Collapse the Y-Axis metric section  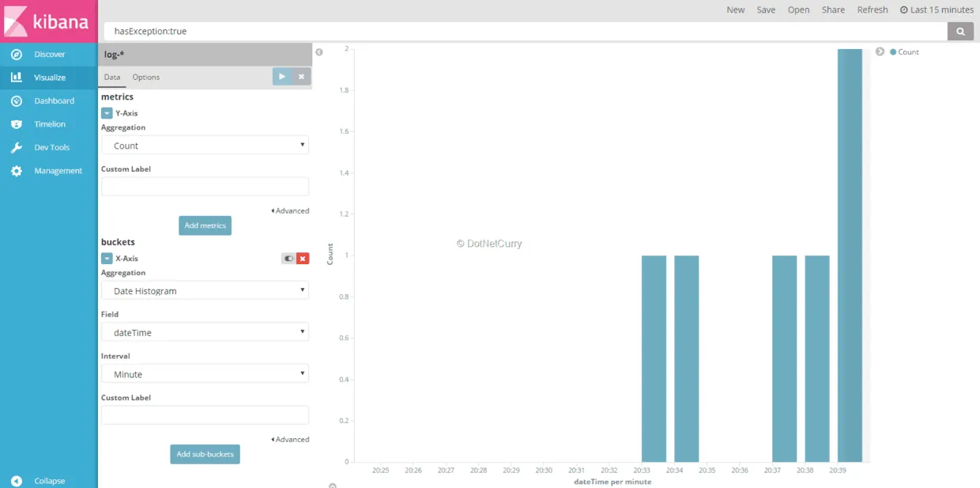[x=107, y=113]
